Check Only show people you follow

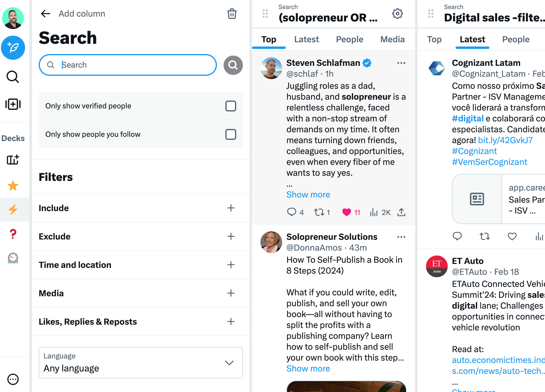click(x=231, y=134)
